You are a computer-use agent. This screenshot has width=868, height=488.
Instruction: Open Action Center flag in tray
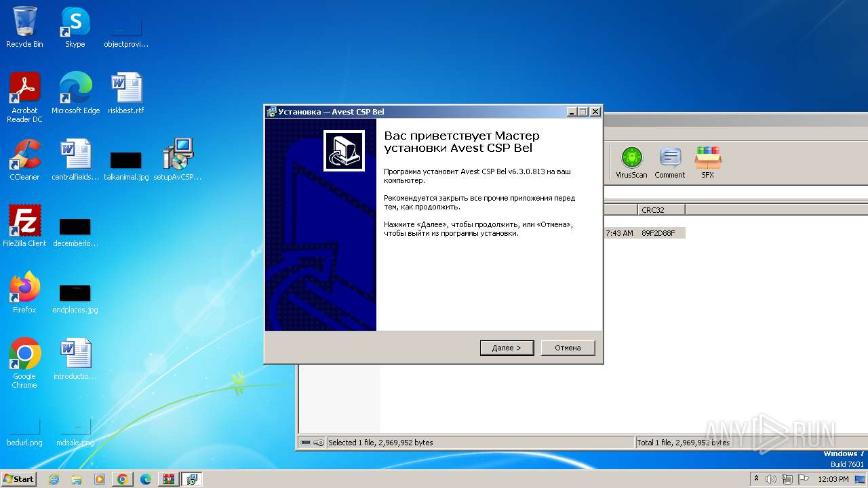pos(802,479)
